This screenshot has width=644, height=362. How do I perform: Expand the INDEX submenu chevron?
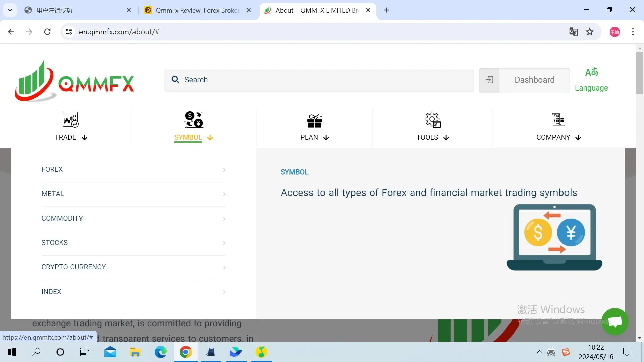[x=224, y=292]
